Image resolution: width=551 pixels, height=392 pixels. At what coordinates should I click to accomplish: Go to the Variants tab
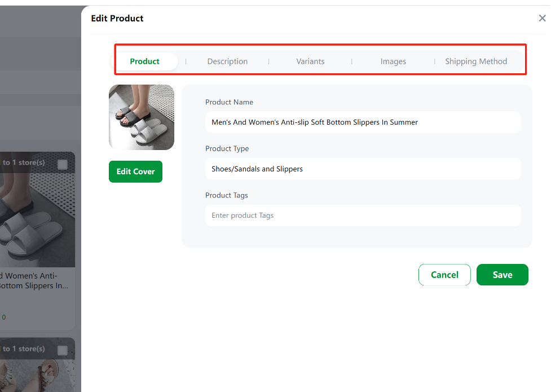(310, 61)
